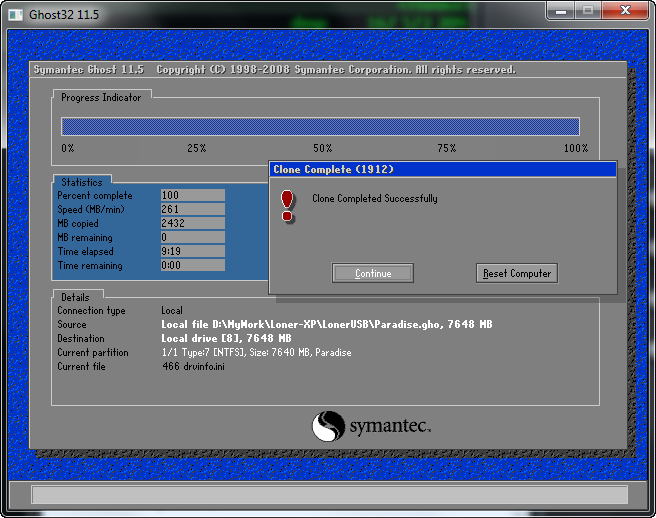656x518 pixels.
Task: Click the Time elapsed value field
Action: pos(192,252)
